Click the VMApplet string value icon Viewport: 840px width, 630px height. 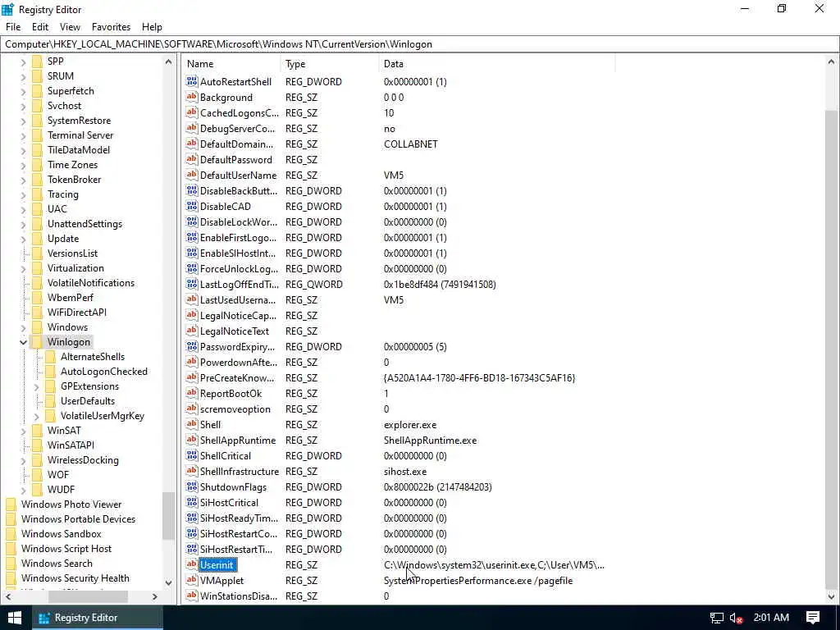click(192, 580)
